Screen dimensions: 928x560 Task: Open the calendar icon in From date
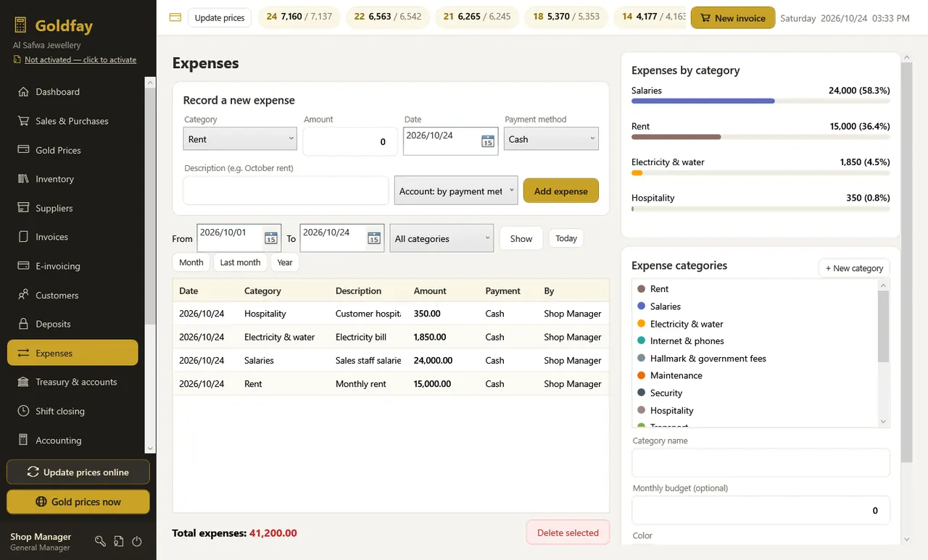tap(270, 238)
